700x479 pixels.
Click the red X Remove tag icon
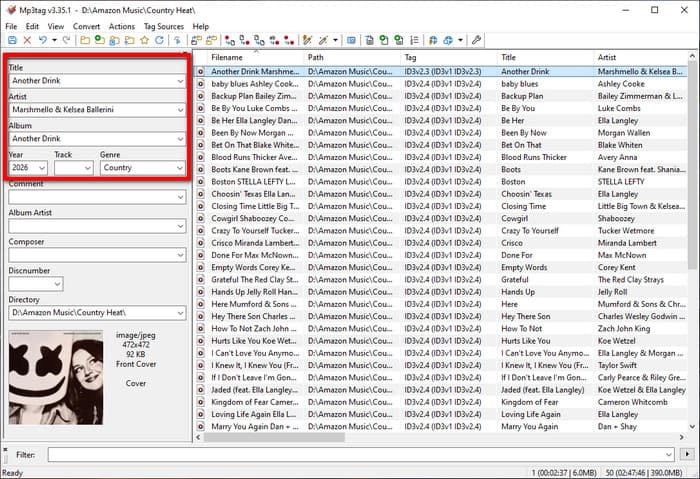[27, 40]
